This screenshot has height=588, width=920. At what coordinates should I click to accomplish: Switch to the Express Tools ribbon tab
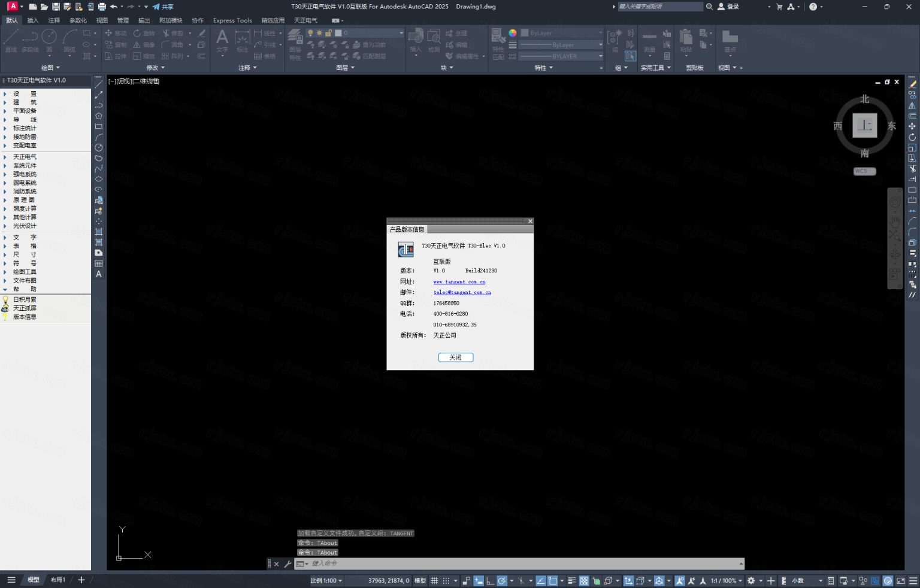coord(232,20)
